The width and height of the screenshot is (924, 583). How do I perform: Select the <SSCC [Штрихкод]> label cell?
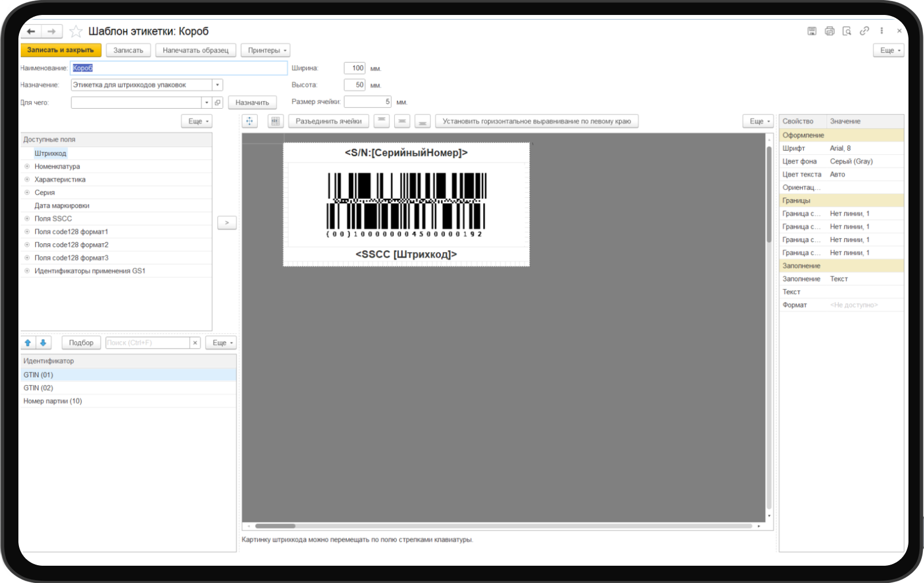(406, 254)
